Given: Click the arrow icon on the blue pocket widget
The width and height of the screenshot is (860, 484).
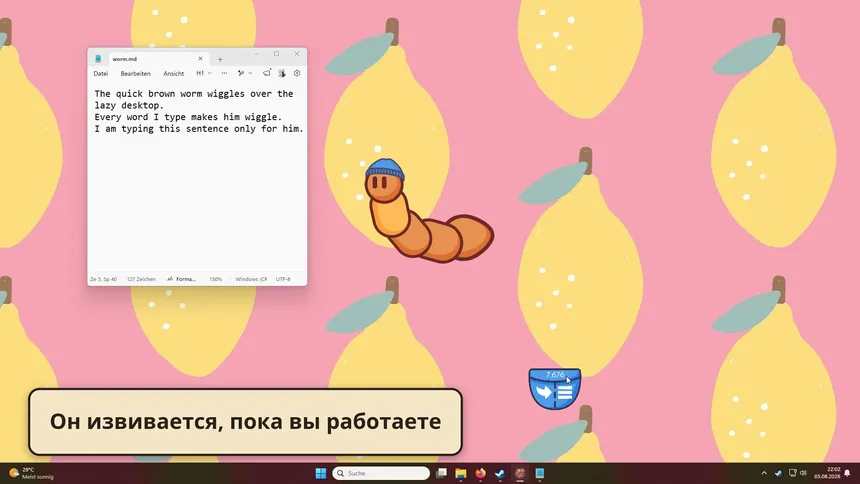Looking at the screenshot, I should [x=544, y=392].
